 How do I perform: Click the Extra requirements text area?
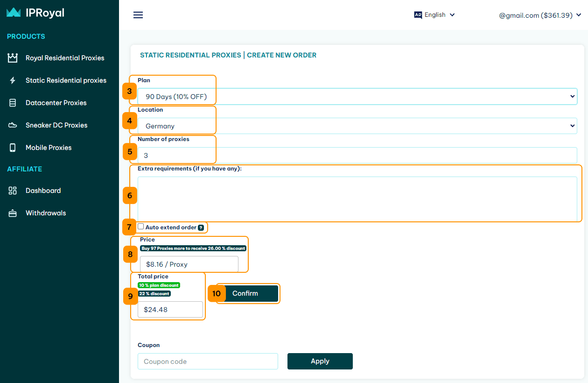pos(357,198)
